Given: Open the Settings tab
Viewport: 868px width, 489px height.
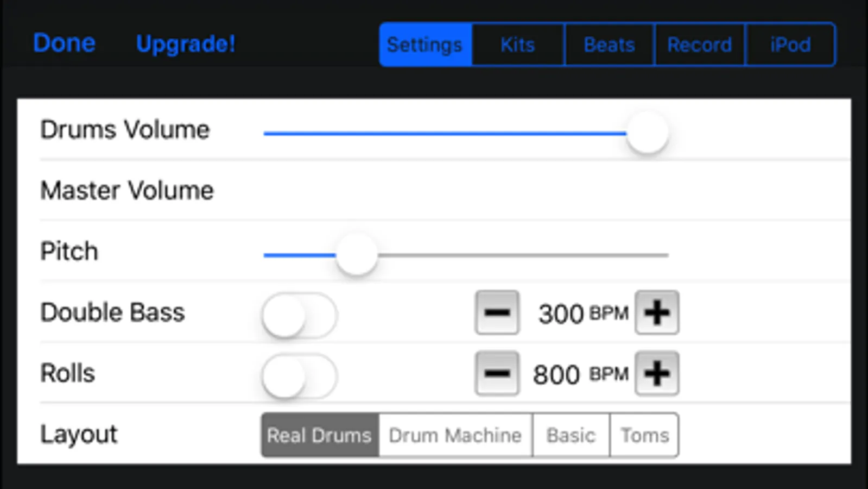Looking at the screenshot, I should pos(426,45).
